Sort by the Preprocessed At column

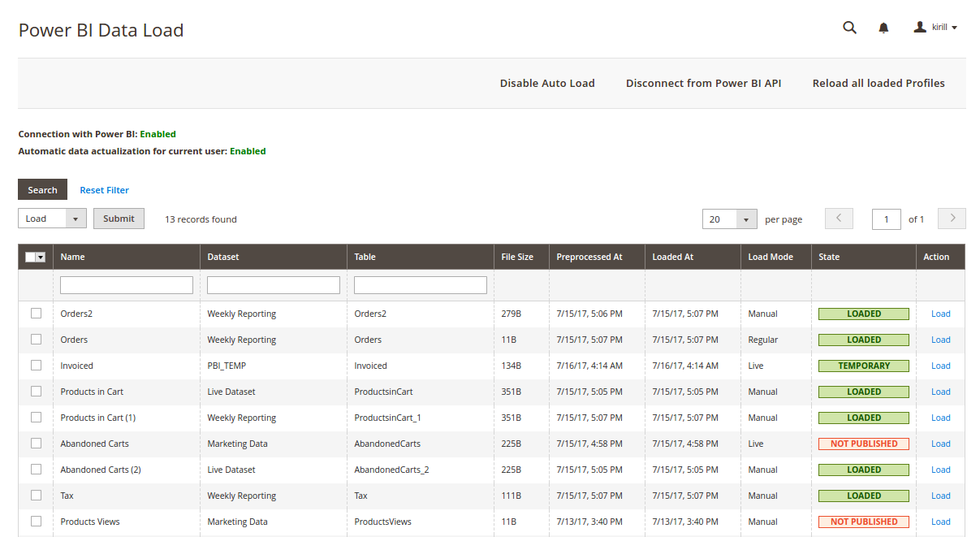tap(598, 257)
